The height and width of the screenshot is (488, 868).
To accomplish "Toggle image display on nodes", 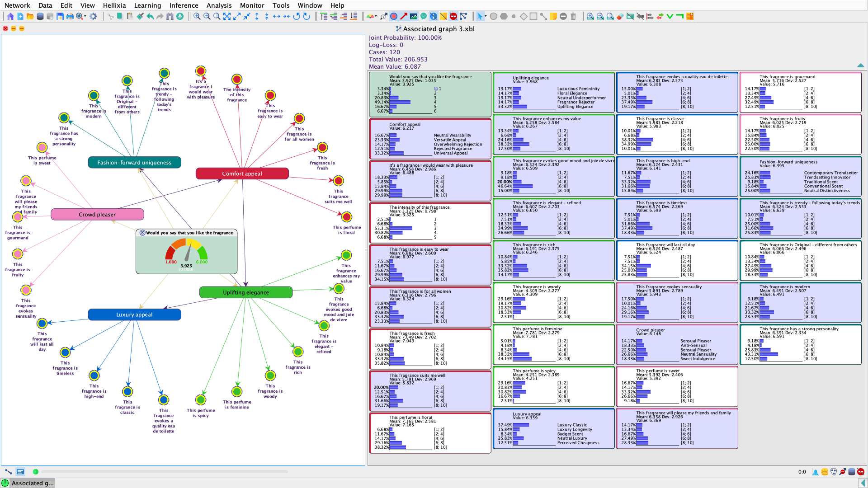I will (414, 16).
